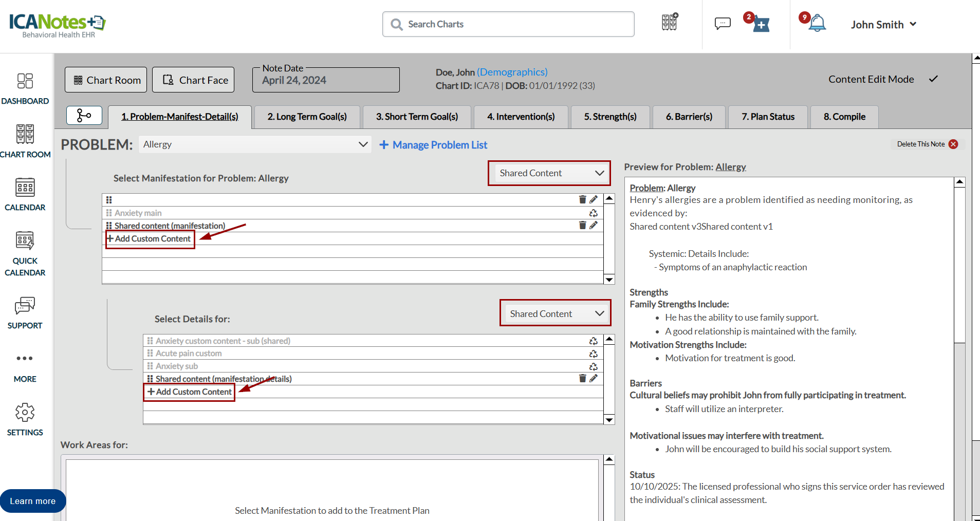Click the chart shelves icon in header

click(x=669, y=23)
